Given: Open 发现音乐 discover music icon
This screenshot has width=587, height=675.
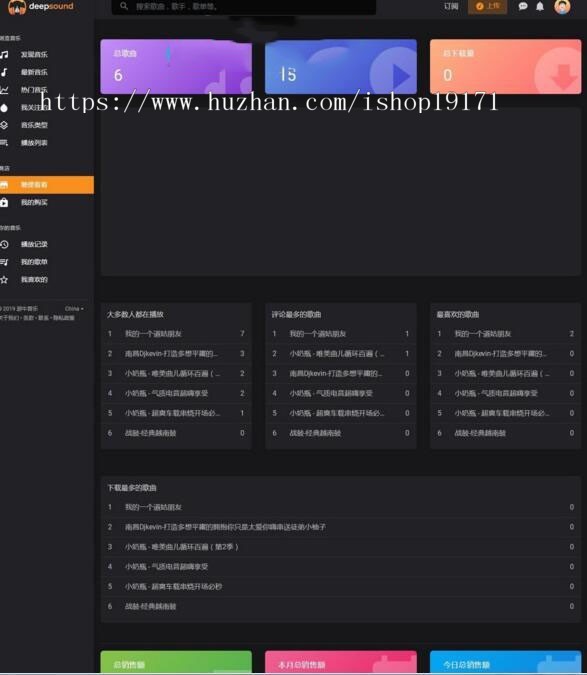Looking at the screenshot, I should click(x=4, y=55).
